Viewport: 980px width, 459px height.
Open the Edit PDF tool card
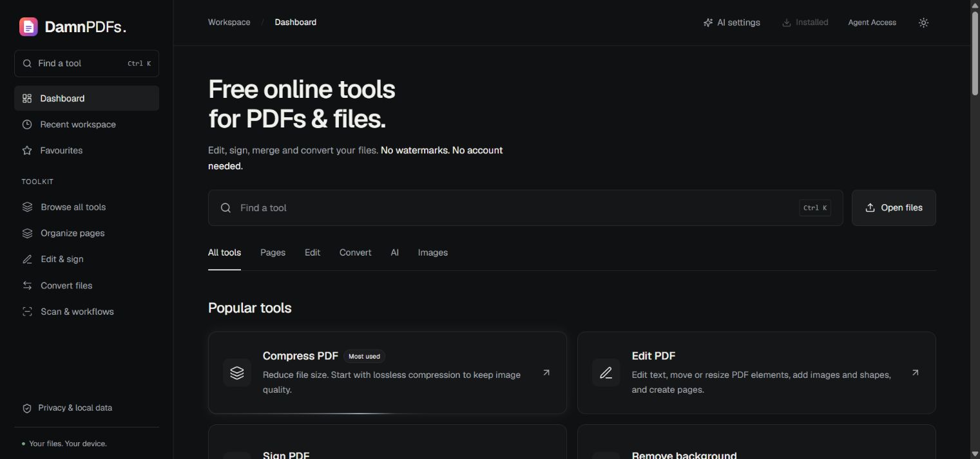[756, 373]
